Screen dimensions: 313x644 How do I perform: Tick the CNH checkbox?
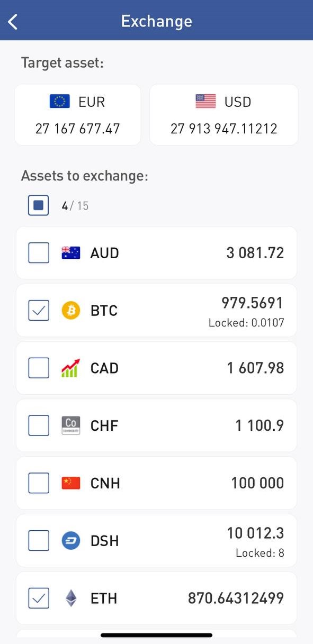39,483
